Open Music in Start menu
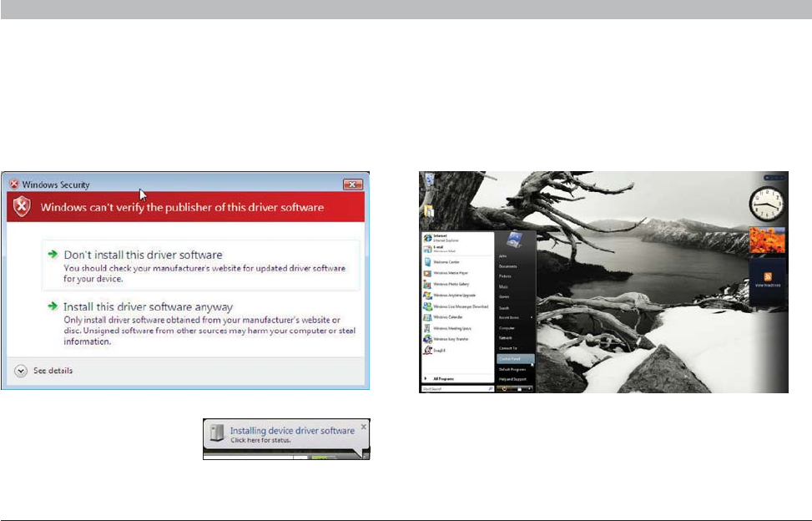The height and width of the screenshot is (521, 812). click(x=503, y=286)
